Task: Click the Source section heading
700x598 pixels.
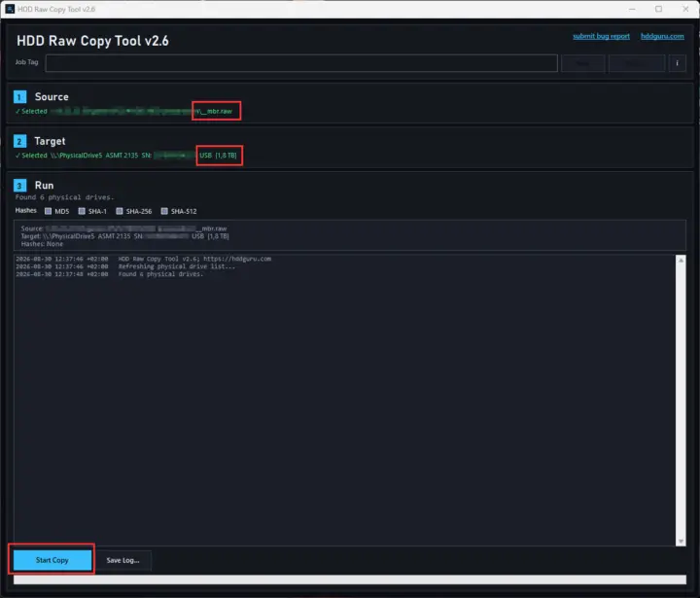Action: tap(52, 97)
